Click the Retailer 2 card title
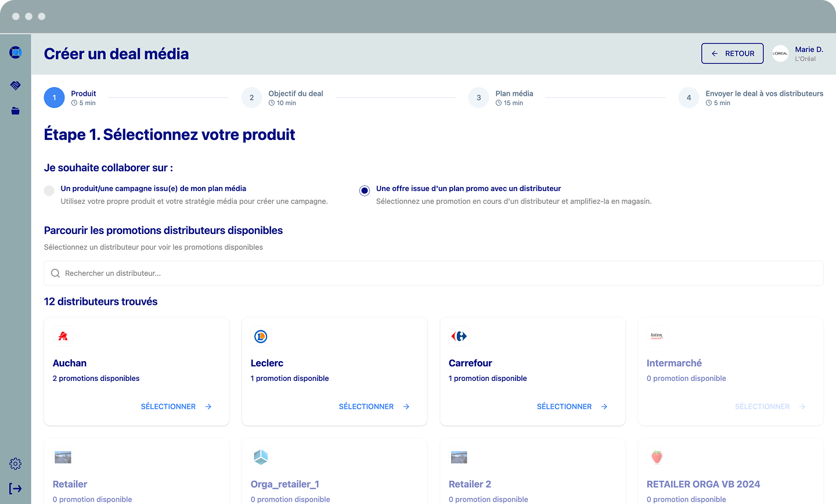The height and width of the screenshot is (504, 836). pyautogui.click(x=470, y=484)
